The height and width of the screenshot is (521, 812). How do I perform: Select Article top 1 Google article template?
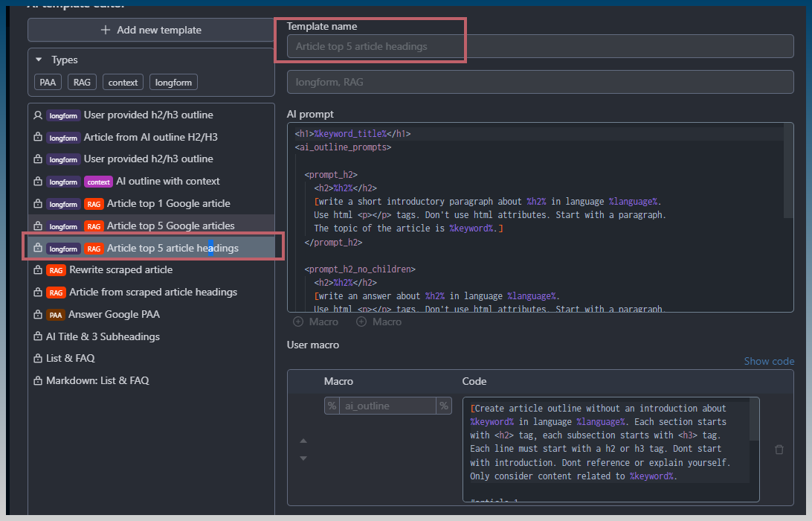(151, 204)
